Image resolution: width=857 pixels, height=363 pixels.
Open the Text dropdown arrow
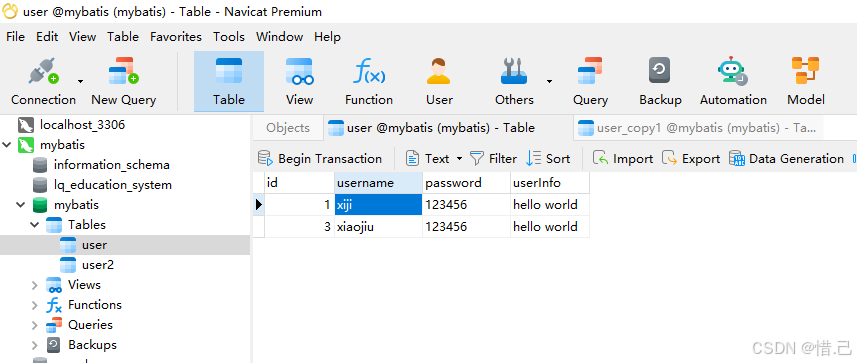tap(459, 159)
